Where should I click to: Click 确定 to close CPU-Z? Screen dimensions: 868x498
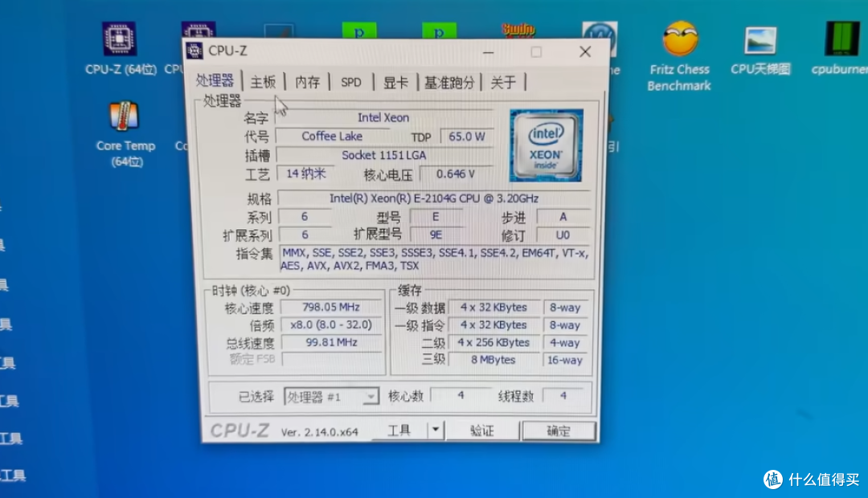(559, 431)
